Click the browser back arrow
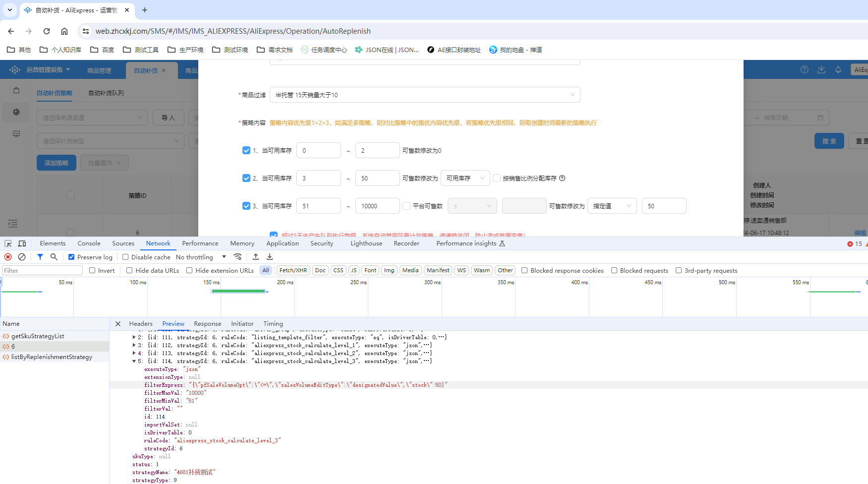This screenshot has height=484, width=868. coord(11,31)
